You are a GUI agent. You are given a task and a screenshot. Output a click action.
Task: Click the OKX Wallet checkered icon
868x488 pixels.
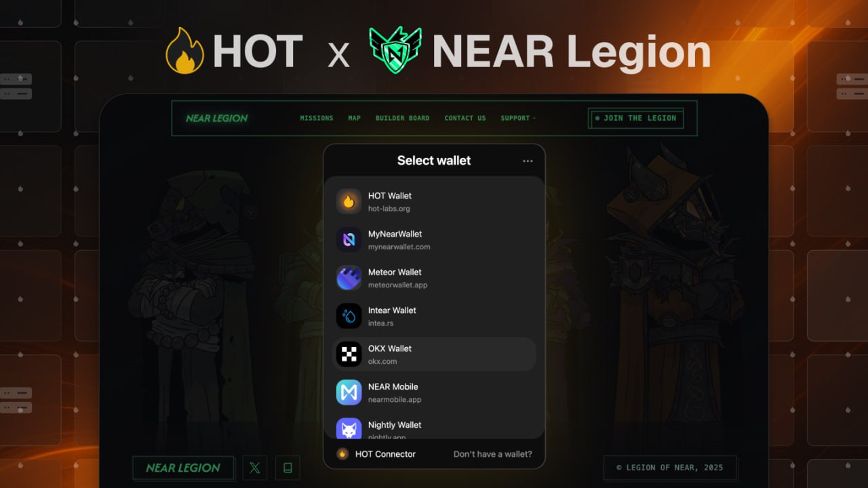[349, 354]
